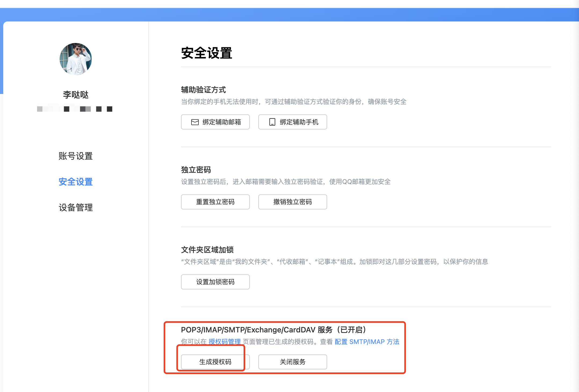Click the phone icon for binding auxiliary phone
579x392 pixels.
(272, 122)
